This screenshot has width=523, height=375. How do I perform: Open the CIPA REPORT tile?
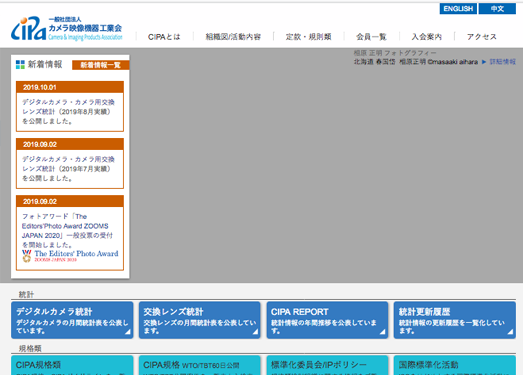click(x=327, y=320)
